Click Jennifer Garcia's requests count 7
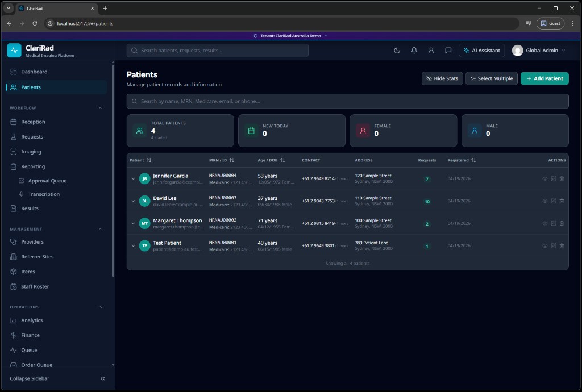Image resolution: width=582 pixels, height=392 pixels. pos(427,179)
